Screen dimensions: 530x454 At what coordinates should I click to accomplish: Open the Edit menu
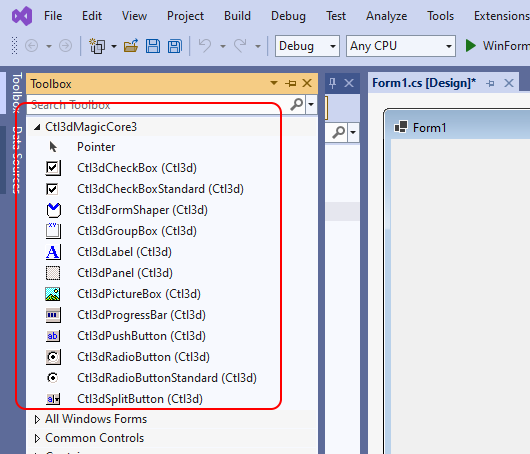92,16
